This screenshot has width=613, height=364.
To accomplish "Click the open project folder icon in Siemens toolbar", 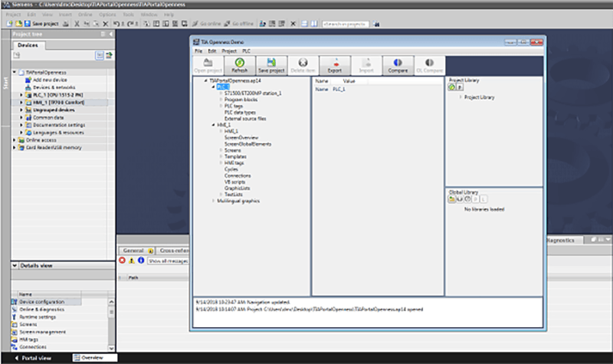I will pyautogui.click(x=18, y=24).
